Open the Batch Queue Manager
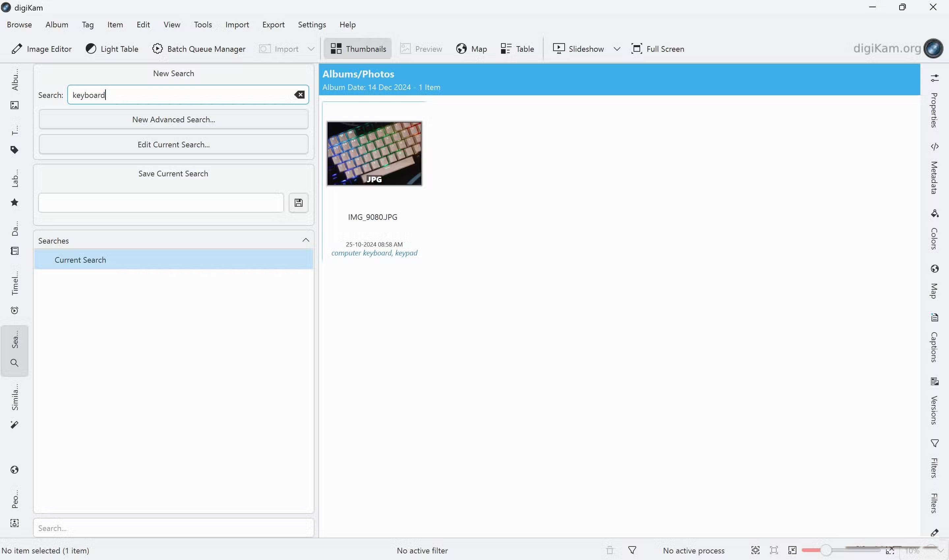The height and width of the screenshot is (560, 949). pos(199,49)
